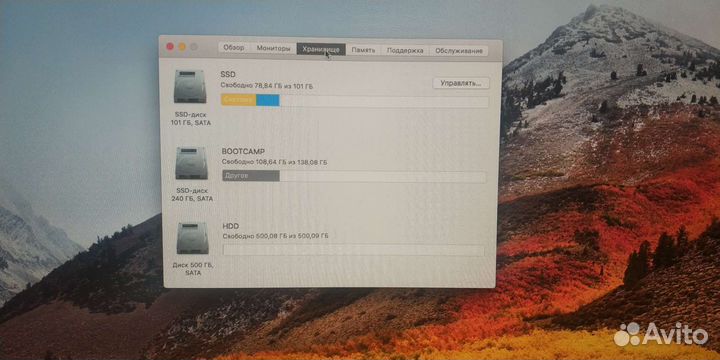
Task: Switch to the Обзор tab
Action: pos(234,48)
